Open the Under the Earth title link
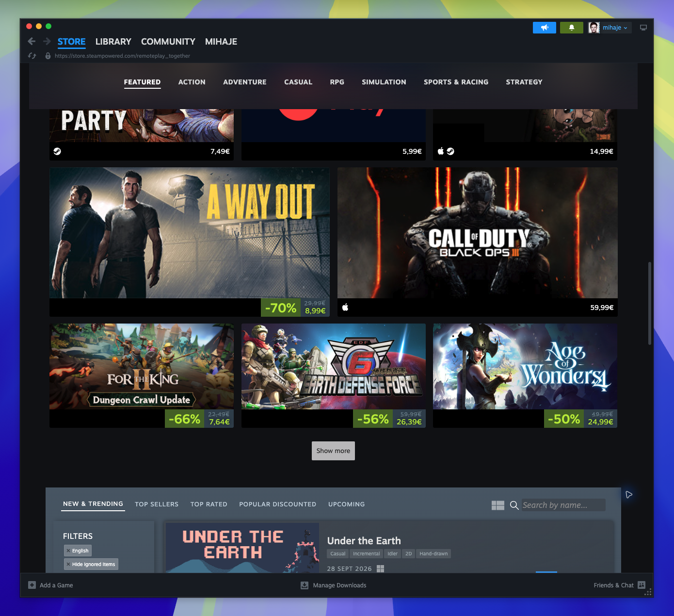Screen dimensions: 674x616 (x=364, y=541)
